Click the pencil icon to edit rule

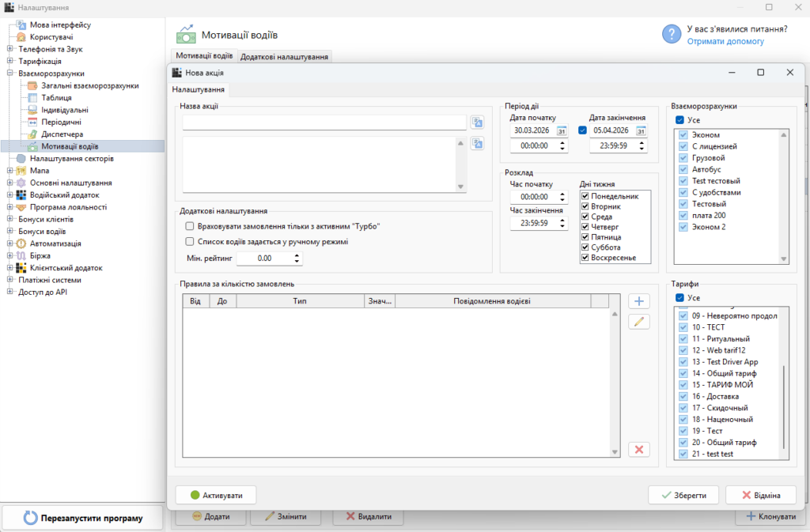tap(638, 321)
